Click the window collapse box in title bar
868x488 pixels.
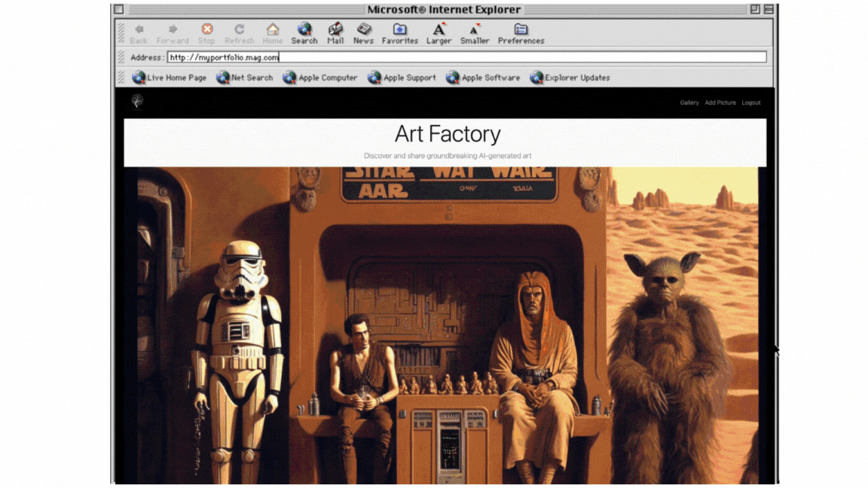point(769,9)
